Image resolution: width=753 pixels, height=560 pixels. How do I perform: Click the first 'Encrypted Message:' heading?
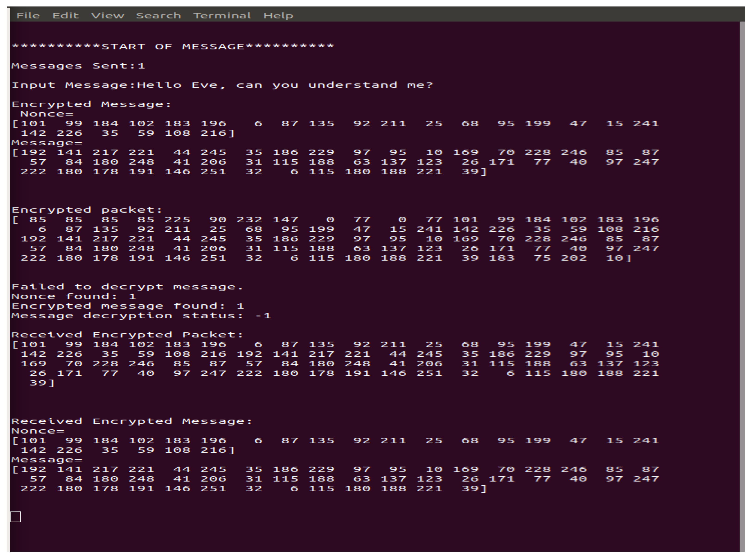92,104
